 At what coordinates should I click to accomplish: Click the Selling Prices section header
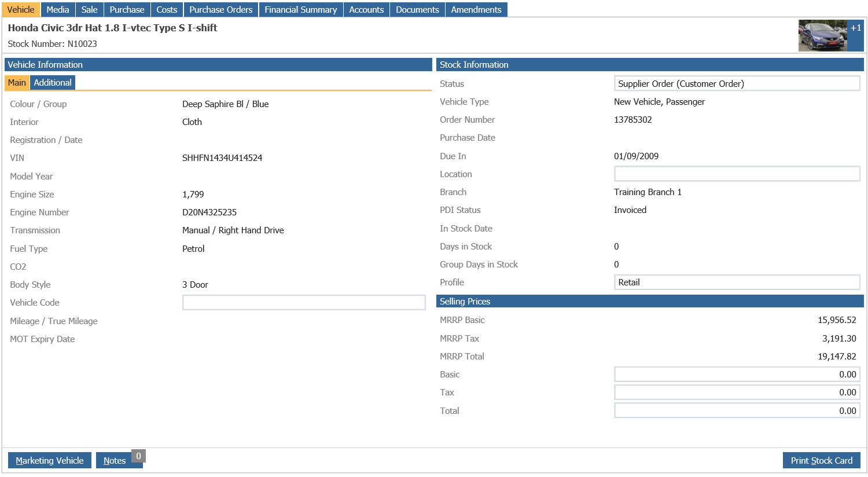coord(650,301)
